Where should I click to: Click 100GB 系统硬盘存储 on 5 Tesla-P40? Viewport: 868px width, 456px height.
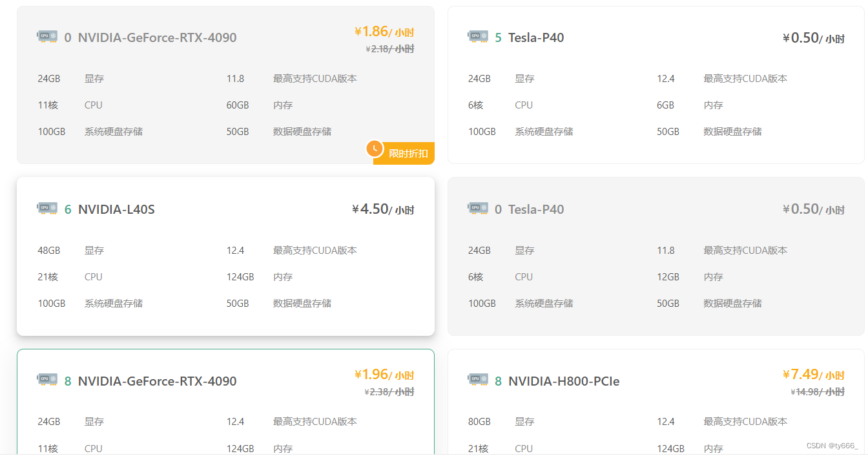(521, 132)
